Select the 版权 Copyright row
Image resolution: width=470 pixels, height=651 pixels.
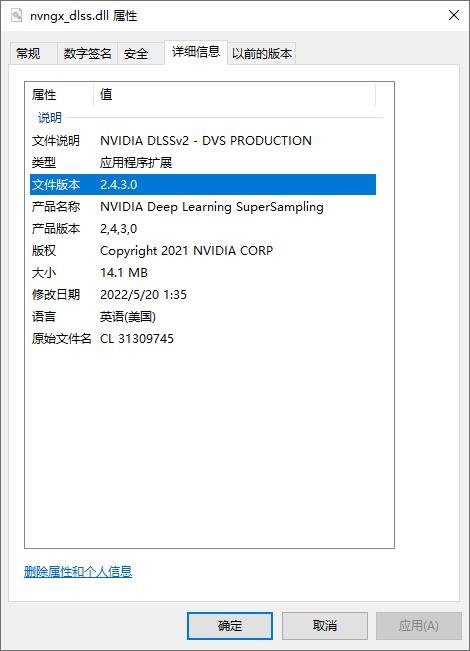[203, 250]
